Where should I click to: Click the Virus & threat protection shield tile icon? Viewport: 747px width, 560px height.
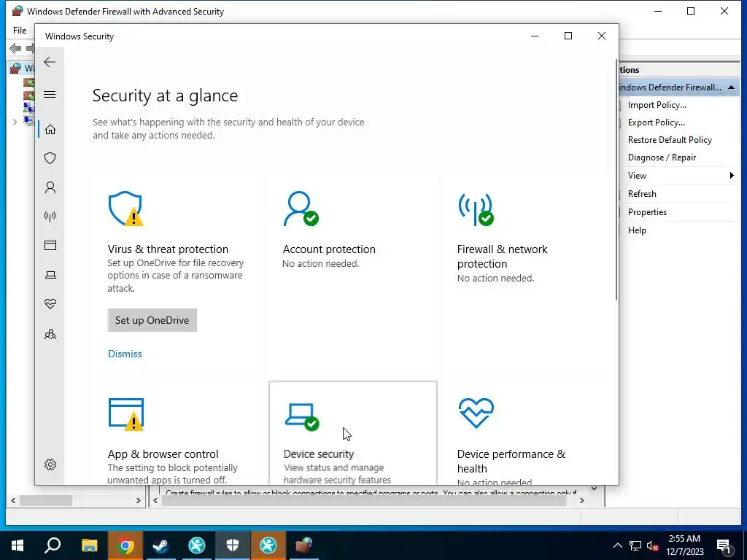coord(125,209)
